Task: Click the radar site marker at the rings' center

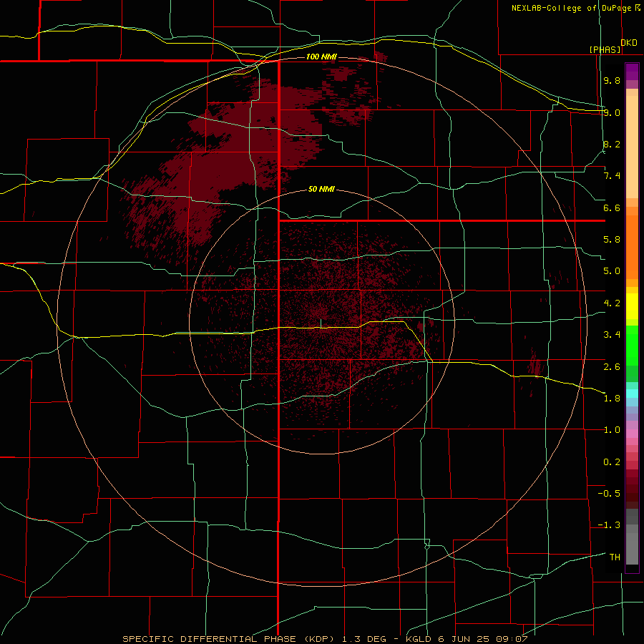Action: tap(321, 323)
